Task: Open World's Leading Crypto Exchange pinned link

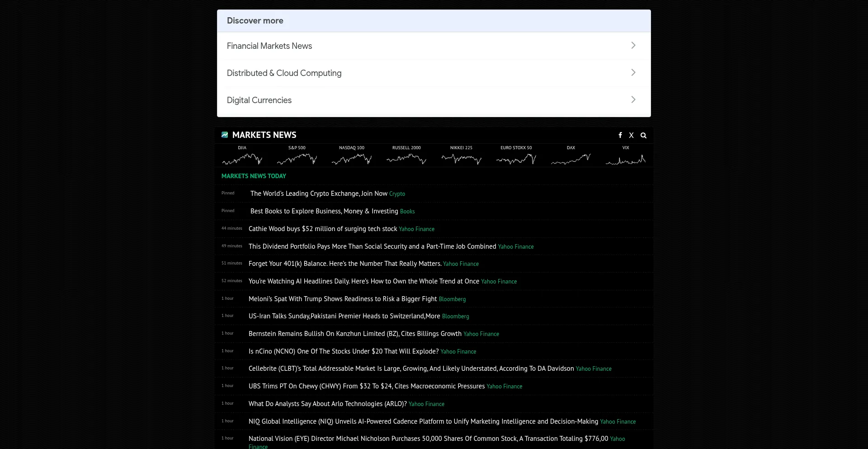Action: pos(319,194)
